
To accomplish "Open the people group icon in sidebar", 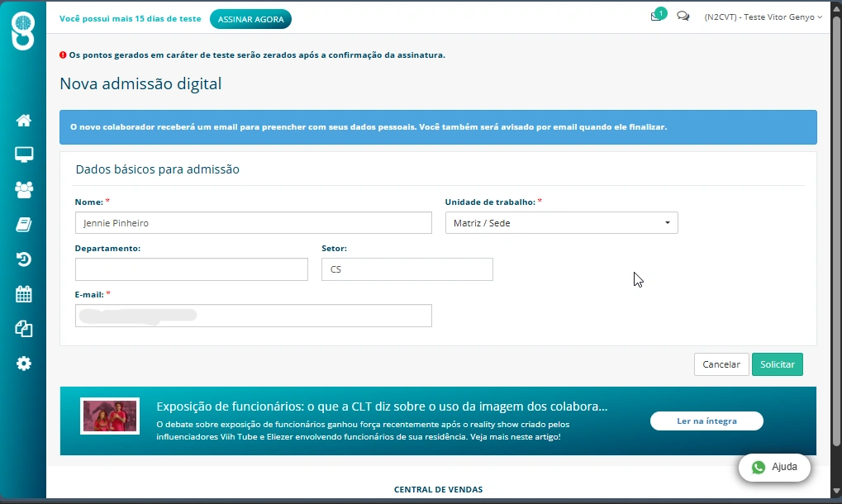I will pos(24,189).
